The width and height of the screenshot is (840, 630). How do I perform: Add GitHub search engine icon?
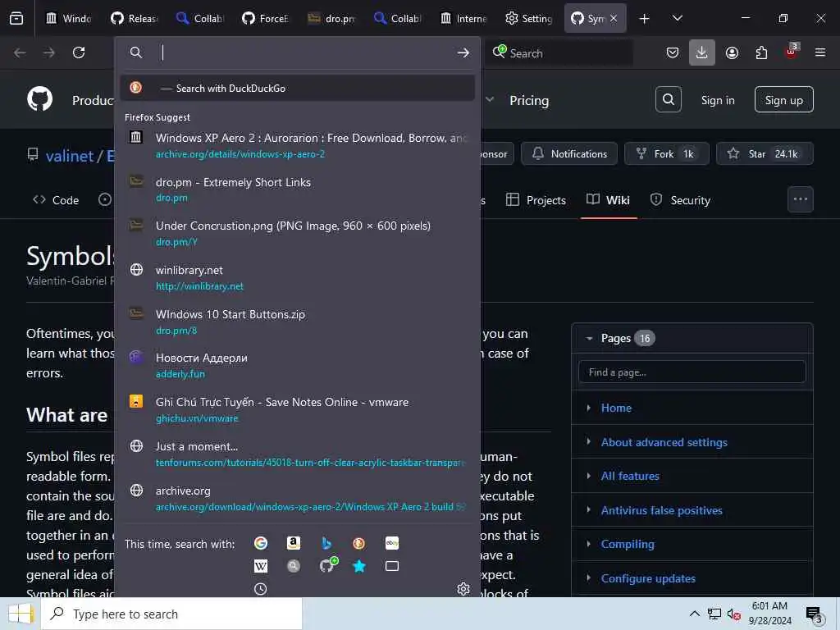(328, 564)
